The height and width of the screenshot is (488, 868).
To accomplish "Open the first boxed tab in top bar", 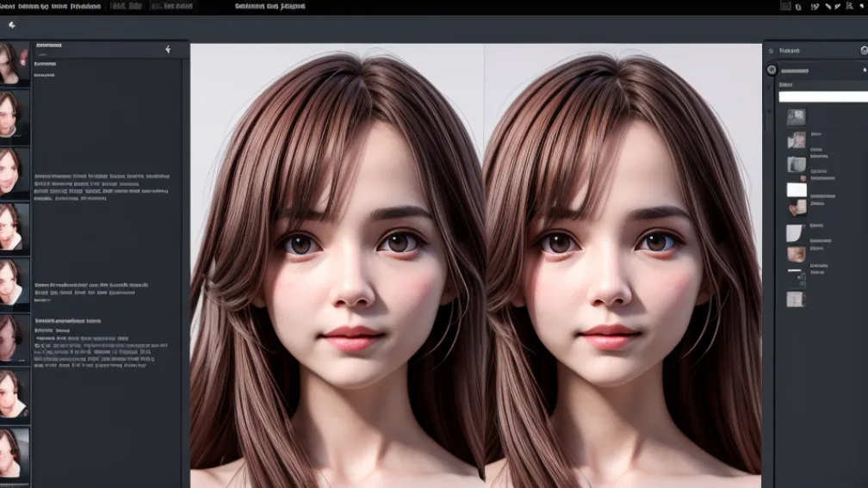I will point(127,6).
